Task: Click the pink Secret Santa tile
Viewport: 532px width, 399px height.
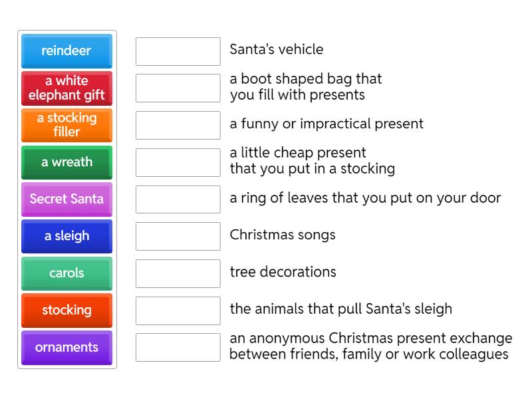Action: tap(66, 199)
